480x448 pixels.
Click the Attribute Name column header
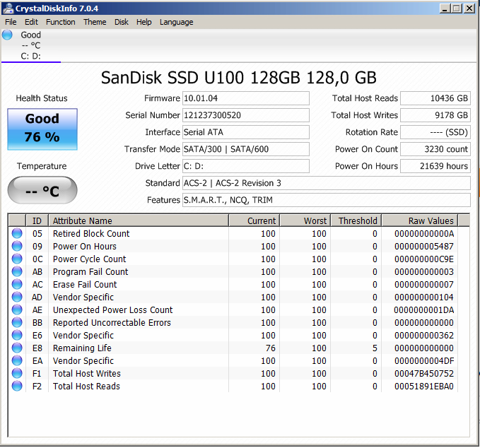click(139, 220)
